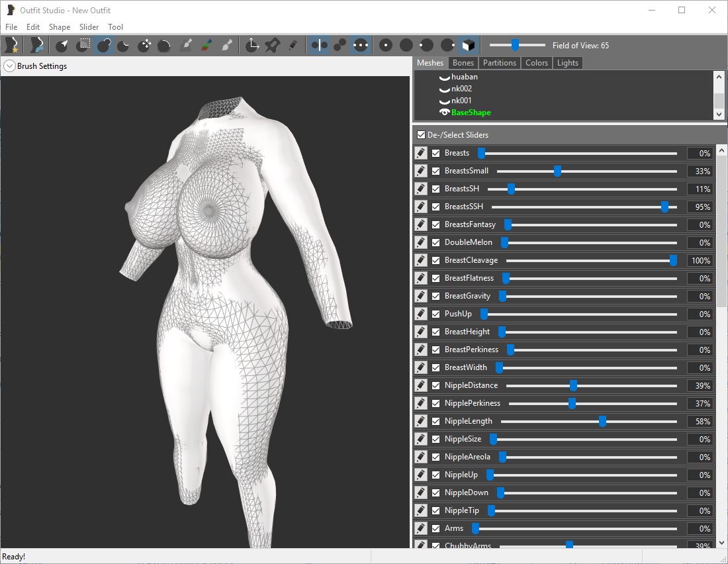
Task: Select the Color paint brush
Action: click(206, 45)
